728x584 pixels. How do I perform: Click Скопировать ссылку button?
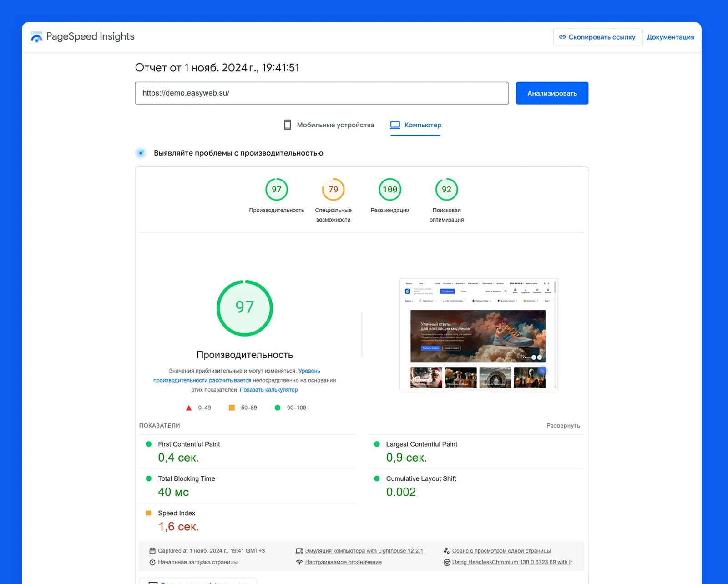point(597,37)
